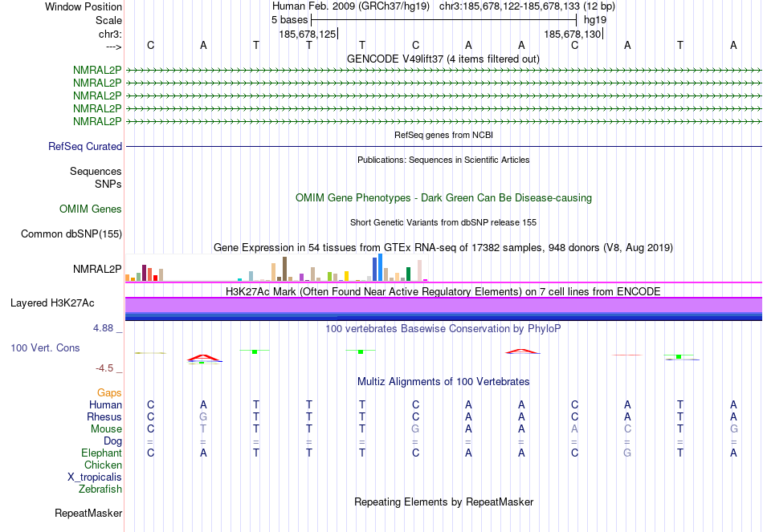Open the GTEx expression bar chart for NMRAL2P
The height and width of the screenshot is (532, 763).
(276, 267)
